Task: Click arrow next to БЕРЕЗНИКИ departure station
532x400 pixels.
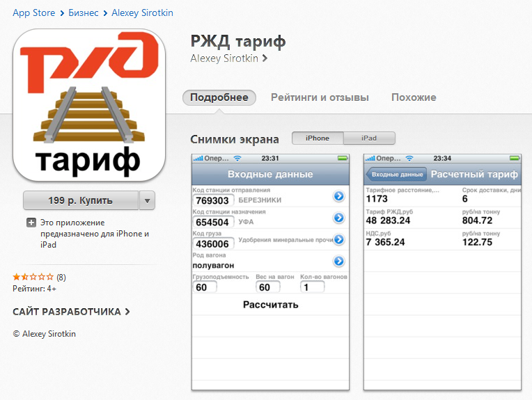Action: coord(338,196)
